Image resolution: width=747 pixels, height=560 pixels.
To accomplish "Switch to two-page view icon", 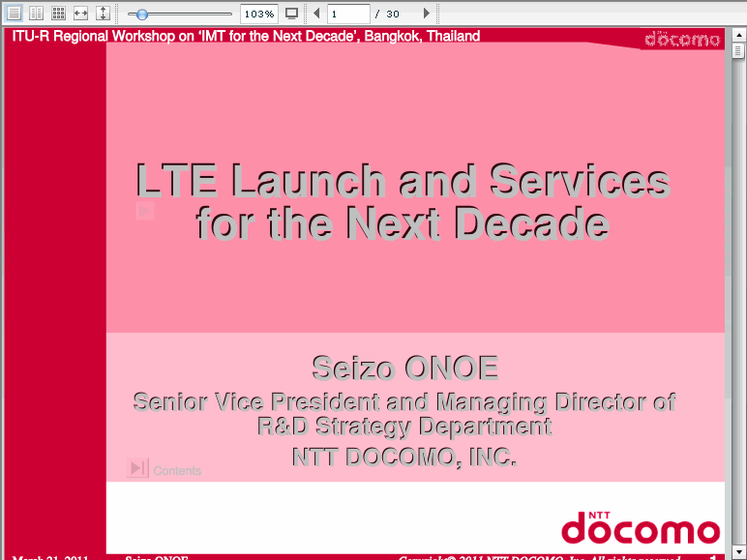I will coord(36,14).
